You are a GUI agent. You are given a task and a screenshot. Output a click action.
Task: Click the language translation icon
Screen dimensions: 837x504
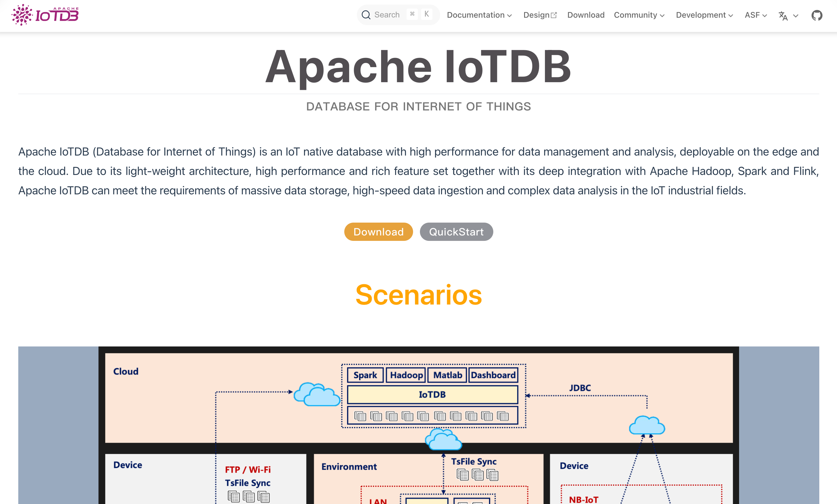(783, 16)
